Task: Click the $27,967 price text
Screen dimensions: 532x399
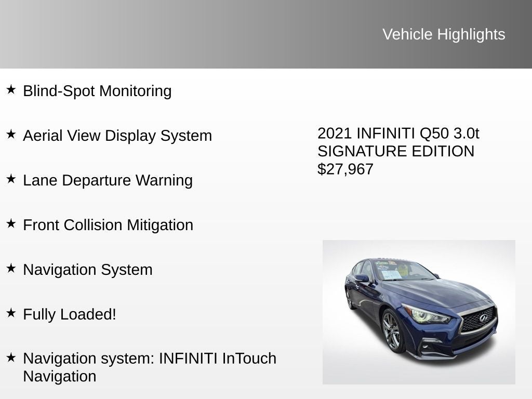Action: tap(345, 169)
